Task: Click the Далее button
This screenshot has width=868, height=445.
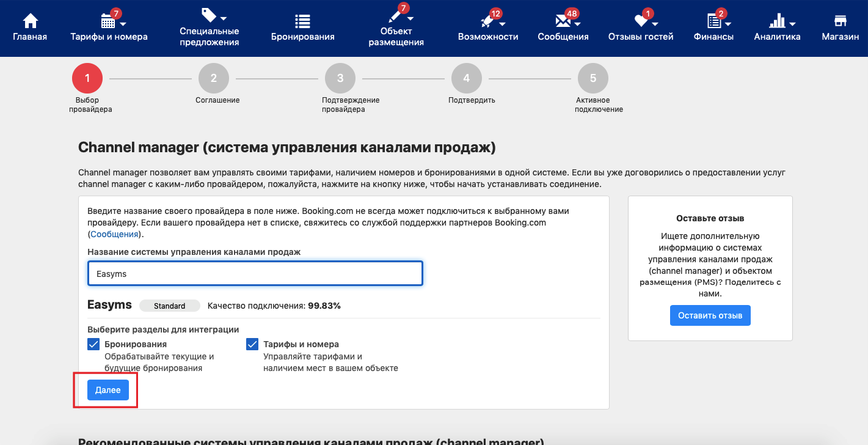Action: (x=108, y=390)
